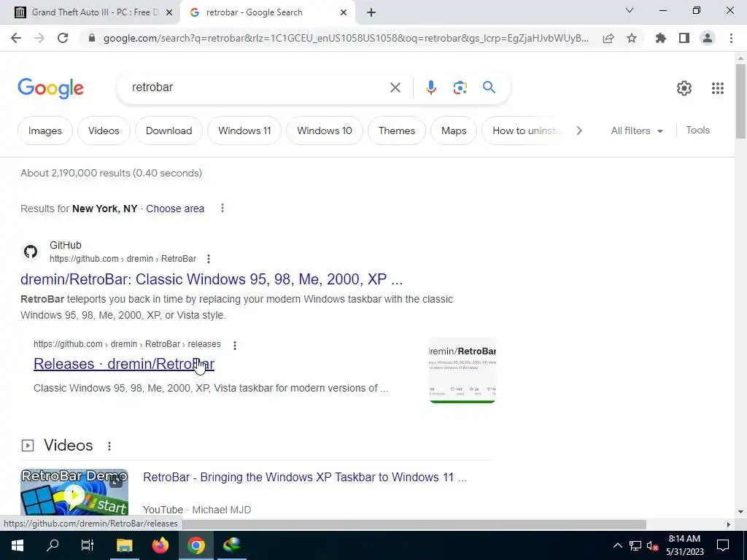
Task: Open RetroBar XP Taskbar video link
Action: 305,477
